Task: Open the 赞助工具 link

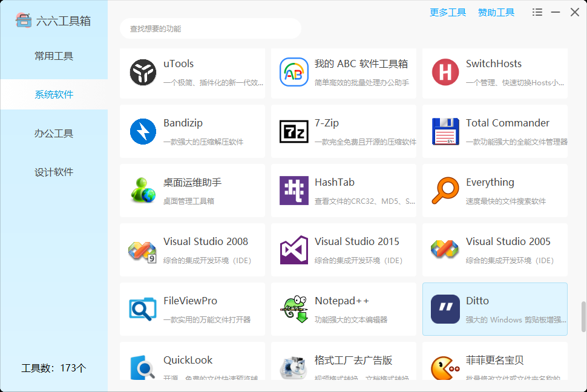Action: 496,12
